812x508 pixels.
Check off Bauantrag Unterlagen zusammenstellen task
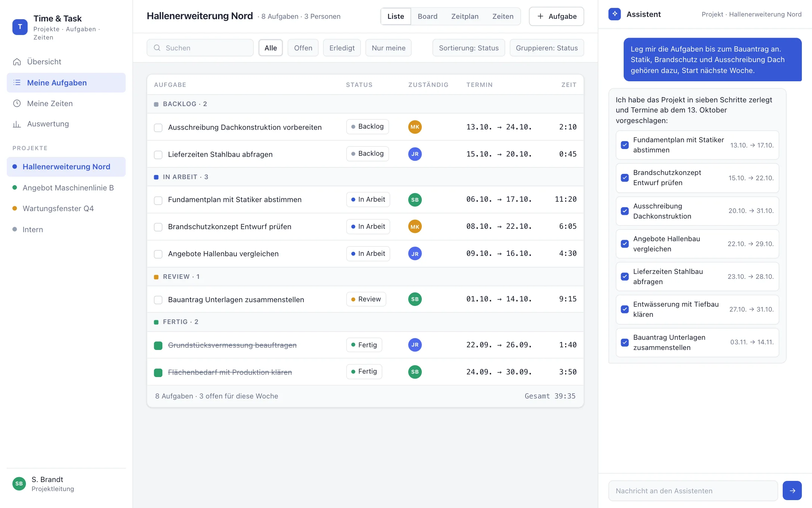point(158,300)
